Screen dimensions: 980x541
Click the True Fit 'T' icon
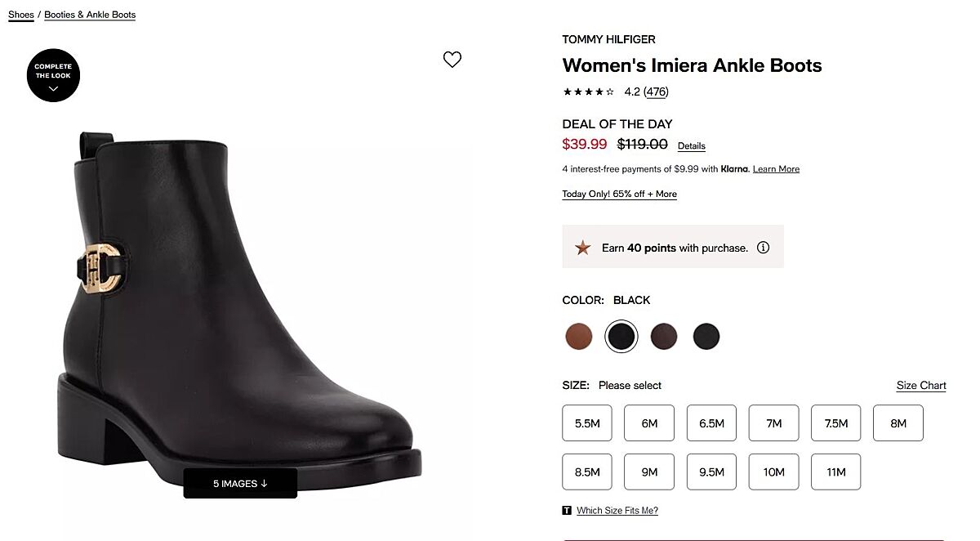567,511
